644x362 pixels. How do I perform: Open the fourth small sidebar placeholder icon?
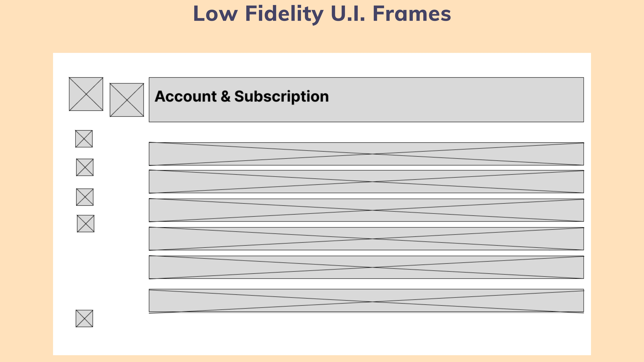click(x=86, y=224)
